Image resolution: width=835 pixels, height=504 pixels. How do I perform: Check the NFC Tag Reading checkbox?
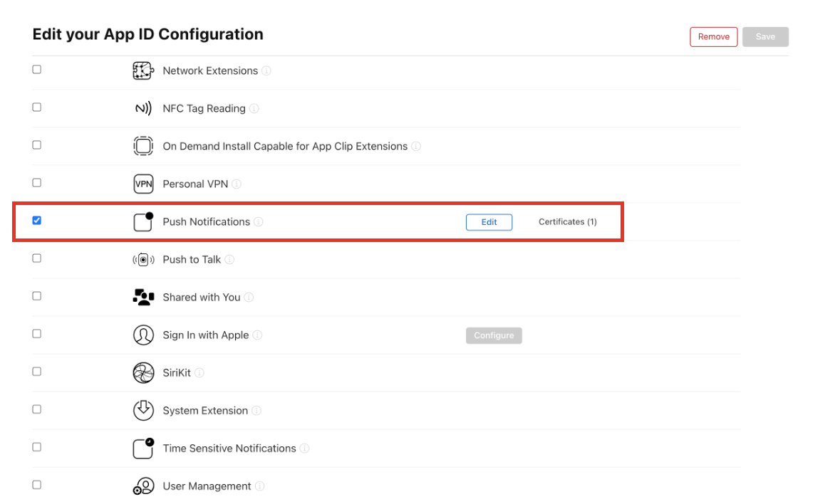click(x=37, y=107)
